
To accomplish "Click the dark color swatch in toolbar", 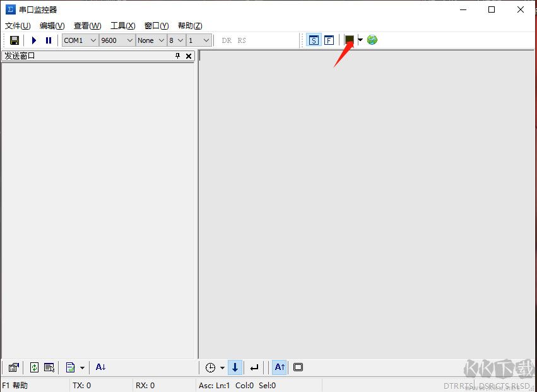I will 349,40.
